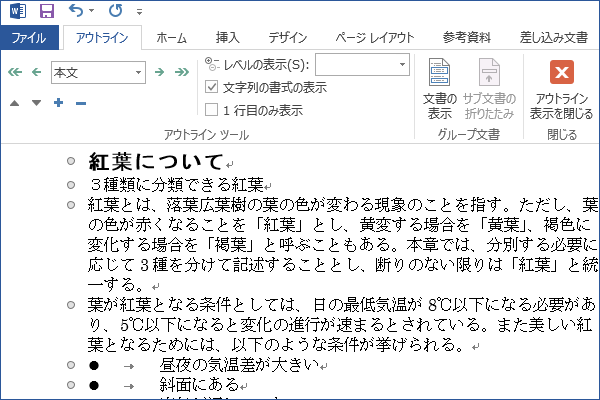Move item up with triangle icon
This screenshot has height=400, width=600.
(x=15, y=103)
